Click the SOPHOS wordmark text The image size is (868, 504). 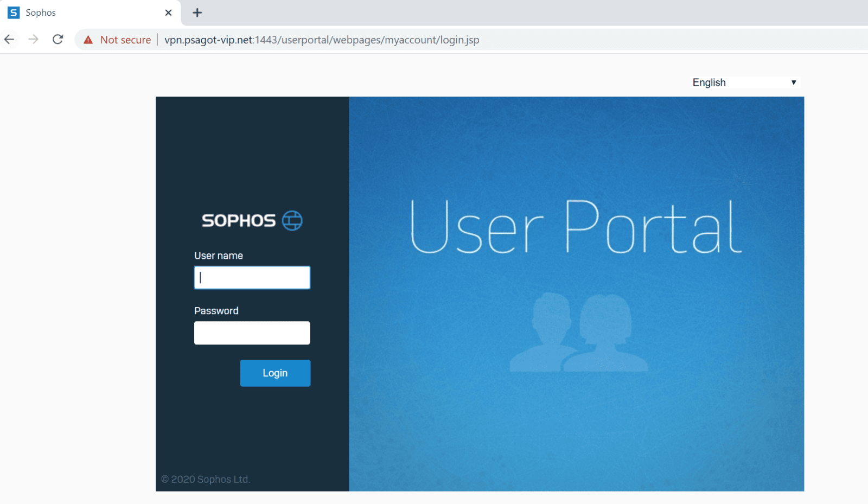239,221
